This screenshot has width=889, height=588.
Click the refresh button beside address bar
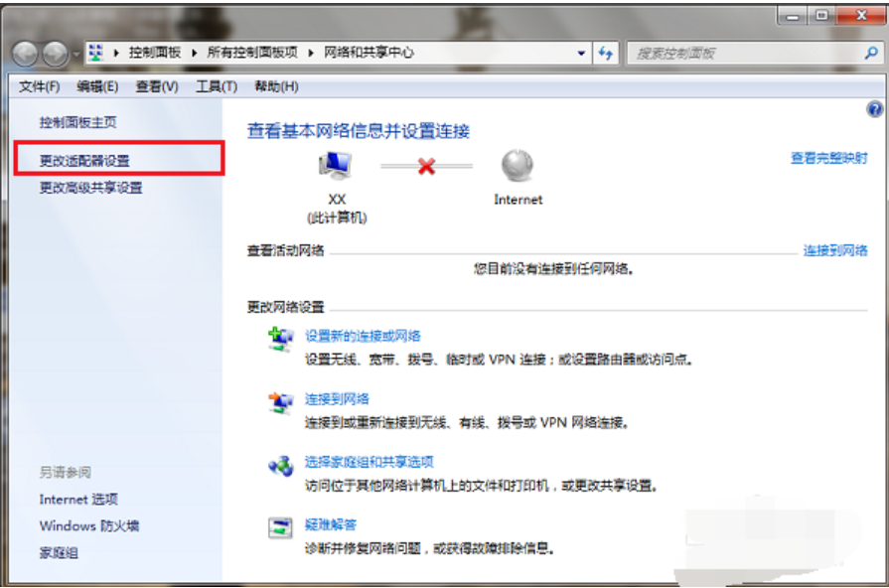click(606, 53)
